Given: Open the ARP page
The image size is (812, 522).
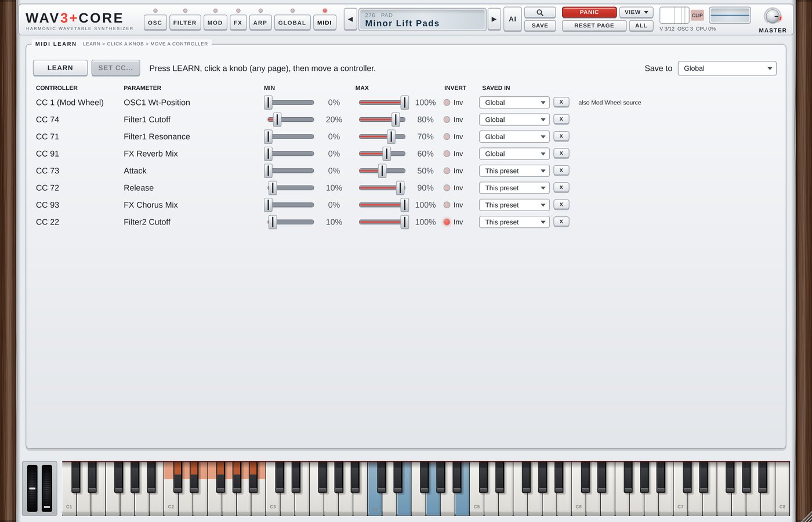Looking at the screenshot, I should click(260, 23).
